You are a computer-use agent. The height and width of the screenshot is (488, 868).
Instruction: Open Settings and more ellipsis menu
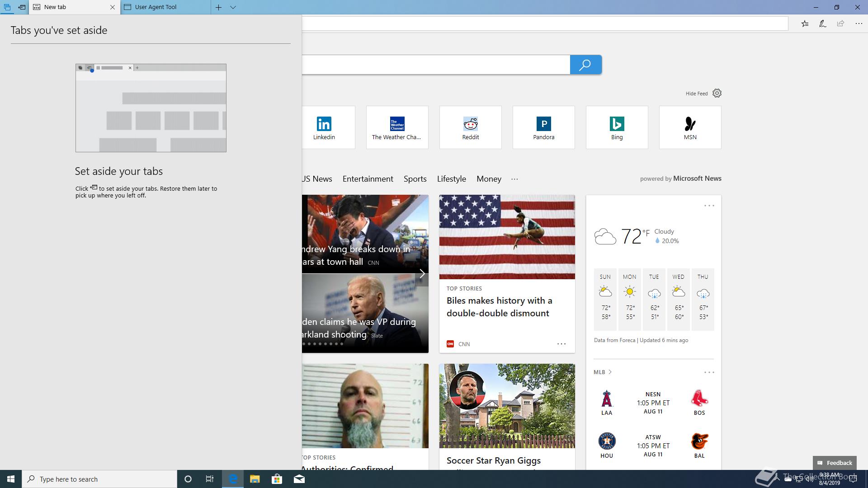click(x=859, y=23)
